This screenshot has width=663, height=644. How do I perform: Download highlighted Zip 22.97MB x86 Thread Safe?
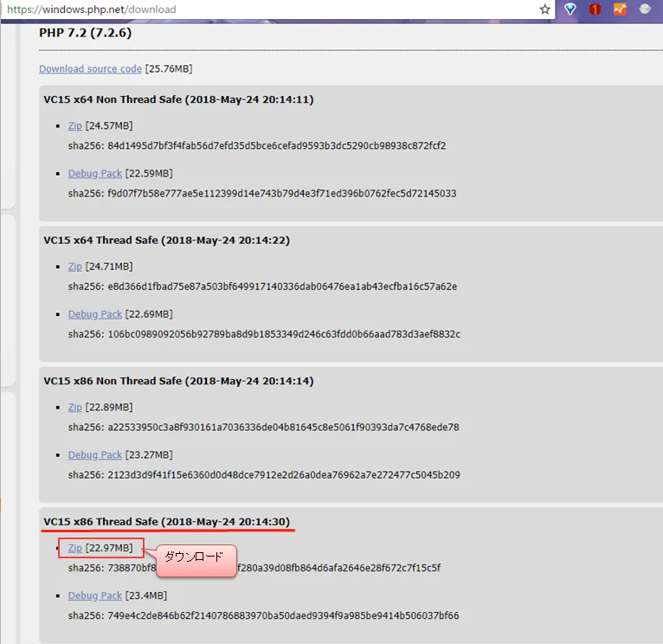74,548
